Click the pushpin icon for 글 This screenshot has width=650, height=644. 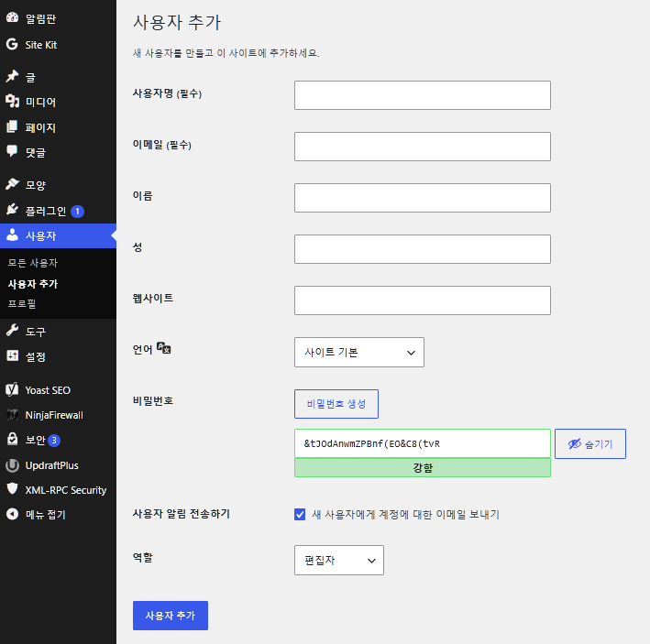coord(13,77)
